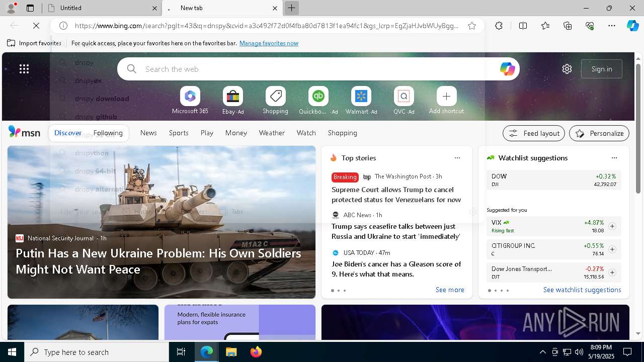Image resolution: width=644 pixels, height=362 pixels.
Task: Open the volume control in tray
Action: 579,352
